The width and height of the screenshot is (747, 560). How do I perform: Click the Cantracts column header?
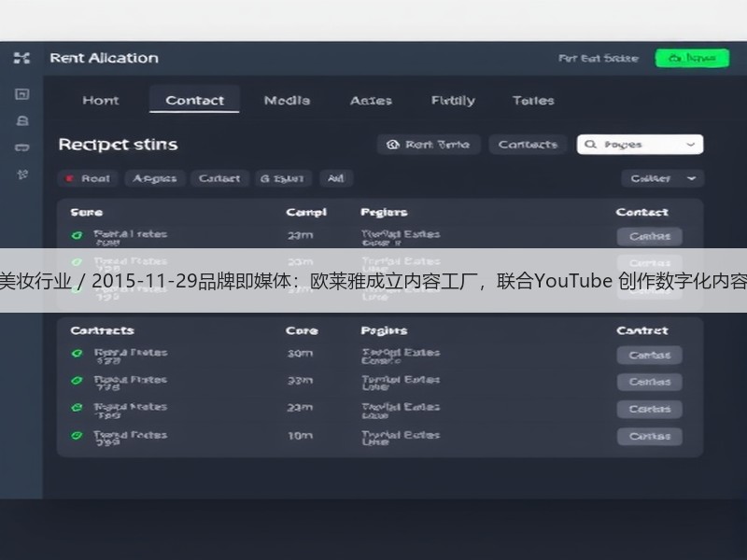pos(102,330)
